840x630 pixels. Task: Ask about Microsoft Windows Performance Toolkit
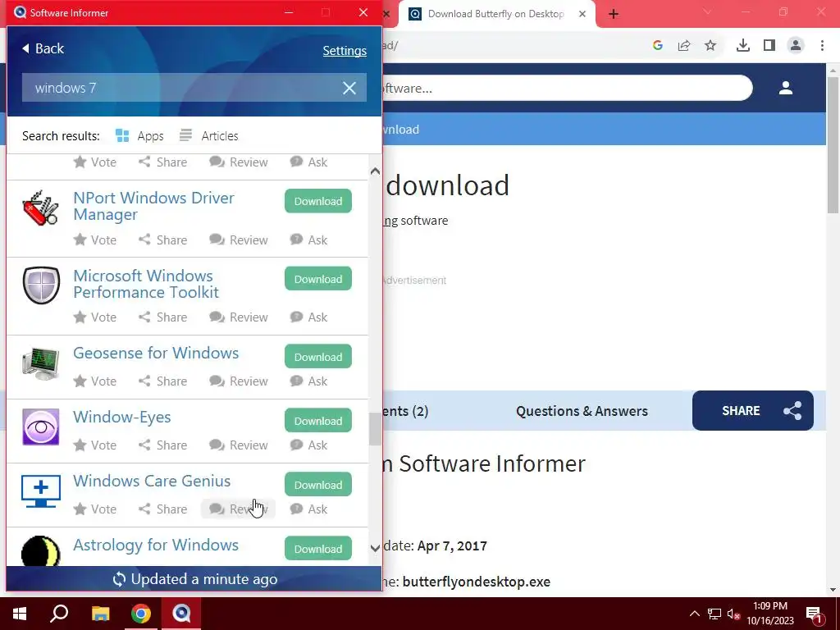pyautogui.click(x=308, y=317)
